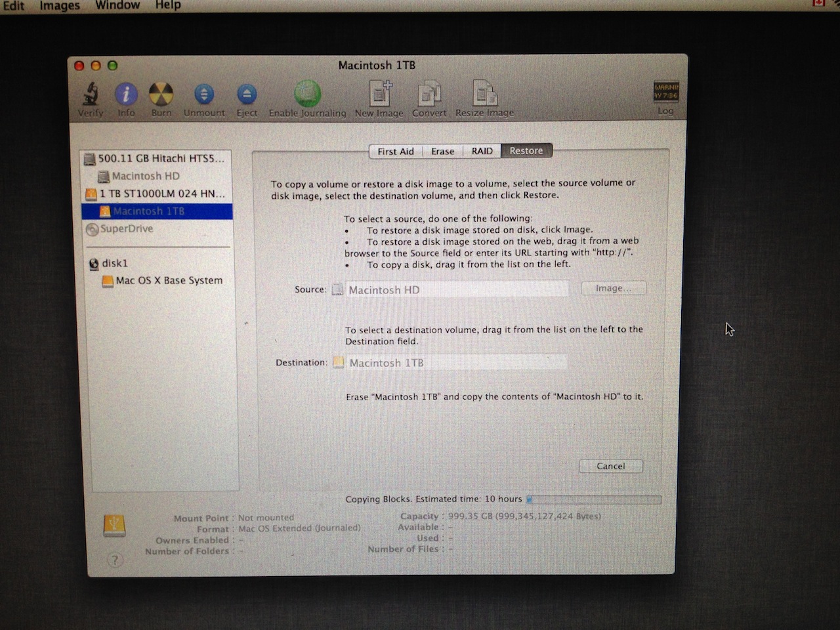Click the green zoom window button
This screenshot has width=840, height=630.
click(112, 66)
